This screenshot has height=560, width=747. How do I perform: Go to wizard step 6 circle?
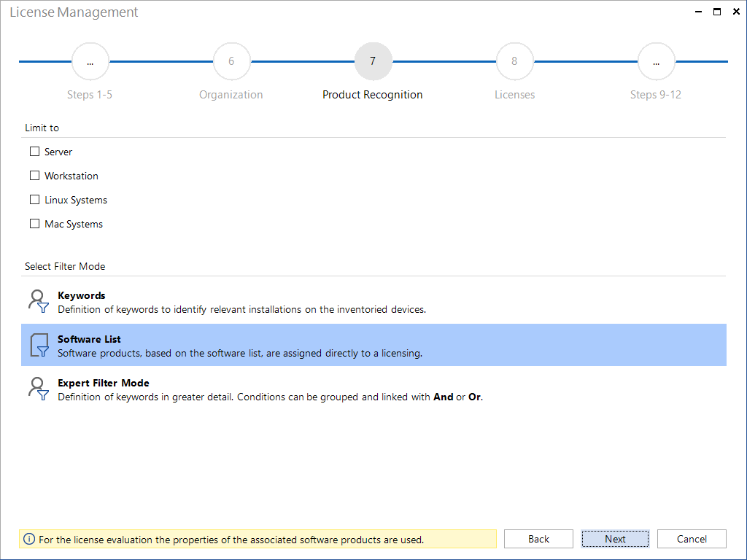coord(231,61)
